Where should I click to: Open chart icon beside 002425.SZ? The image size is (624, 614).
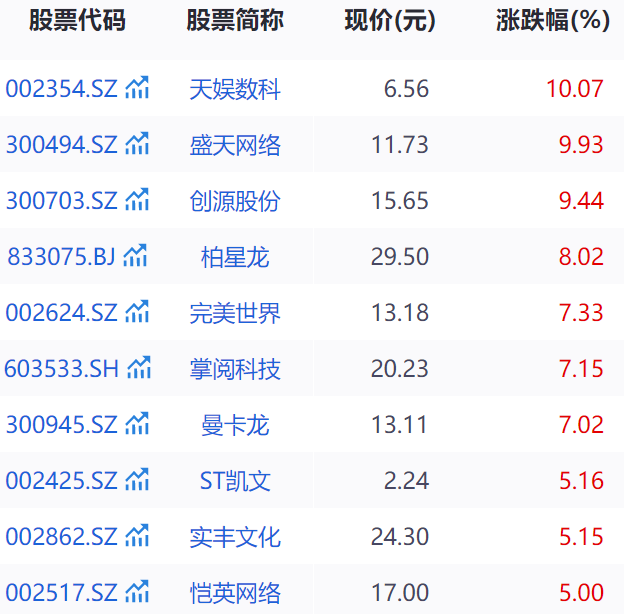pyautogui.click(x=137, y=480)
